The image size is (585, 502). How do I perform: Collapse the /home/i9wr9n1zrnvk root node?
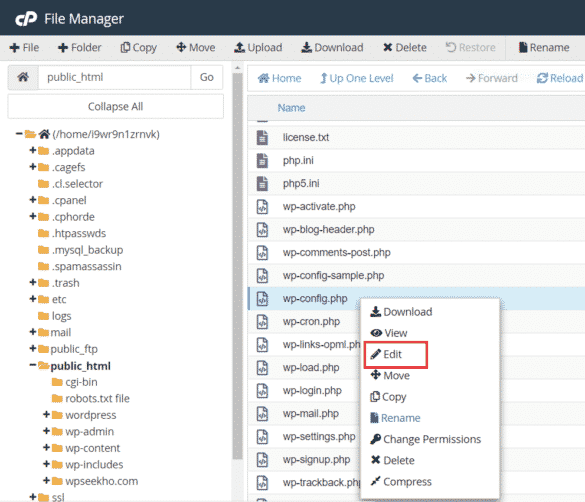click(x=19, y=134)
